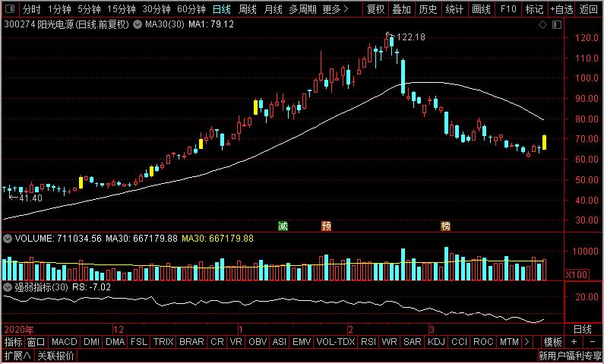Viewport: 604px width, 364px height.
Task: Click the orange 预 event marker
Action: pyautogui.click(x=326, y=226)
